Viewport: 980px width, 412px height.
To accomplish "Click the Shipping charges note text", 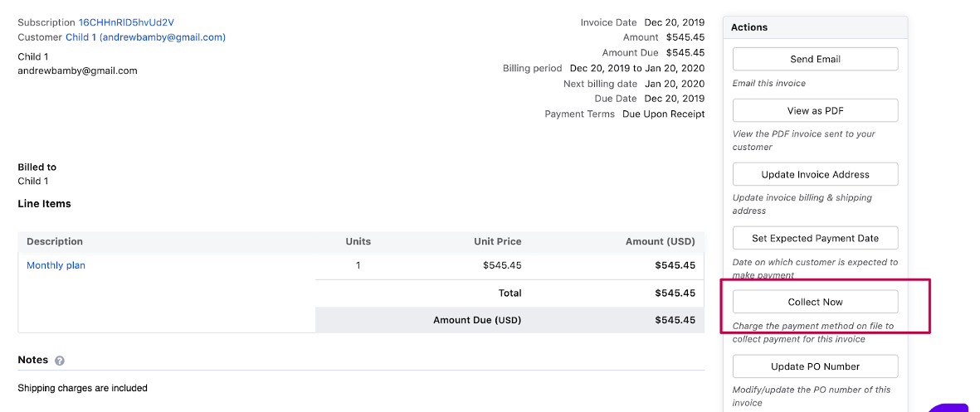I will tap(82, 388).
